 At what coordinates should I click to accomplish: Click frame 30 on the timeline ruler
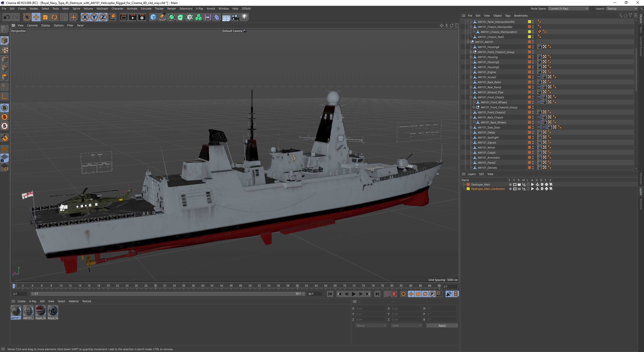pos(155,286)
